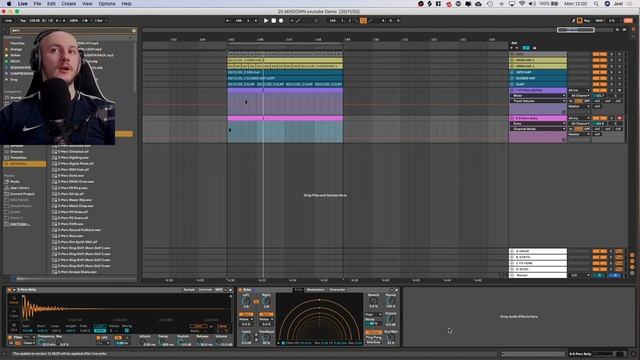Adjust the Echo Feedback knob
The height and width of the screenshot is (360, 640).
[266, 337]
